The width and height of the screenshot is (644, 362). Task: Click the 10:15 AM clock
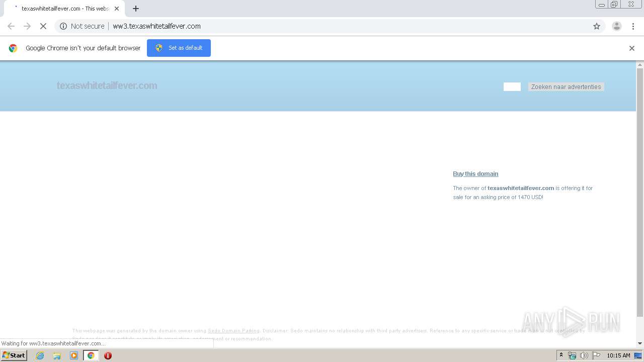click(618, 355)
